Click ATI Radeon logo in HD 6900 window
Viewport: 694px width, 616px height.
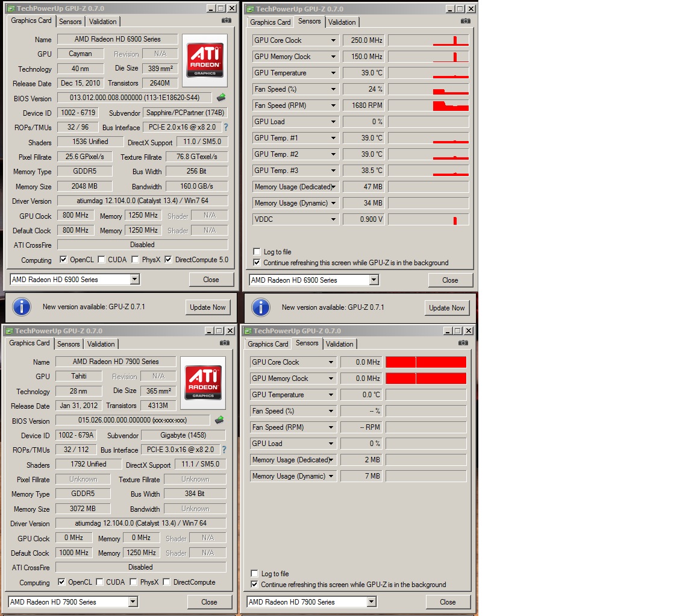click(x=204, y=60)
